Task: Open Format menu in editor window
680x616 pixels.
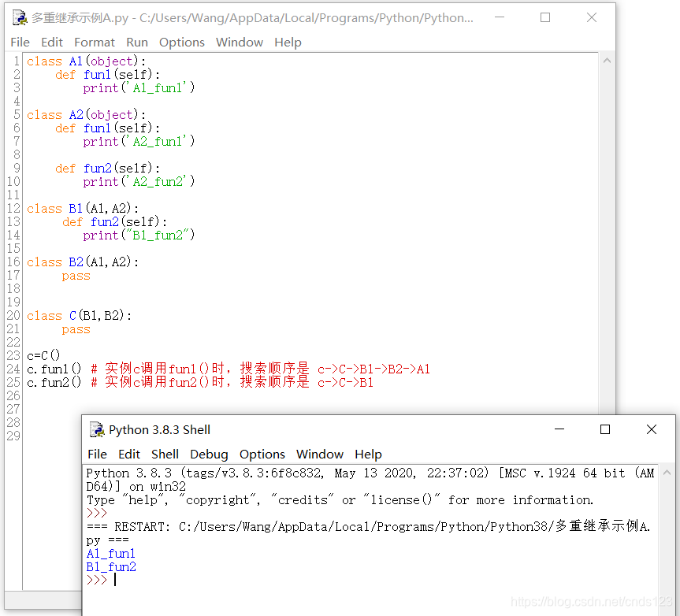Action: click(x=94, y=42)
